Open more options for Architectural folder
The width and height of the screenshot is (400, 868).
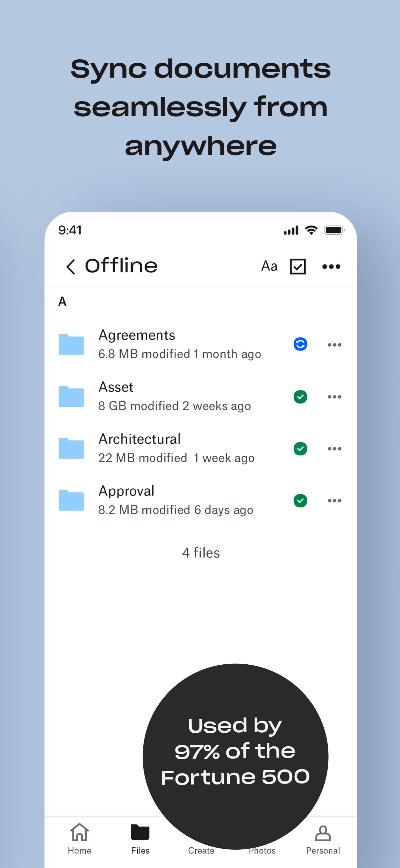point(335,449)
